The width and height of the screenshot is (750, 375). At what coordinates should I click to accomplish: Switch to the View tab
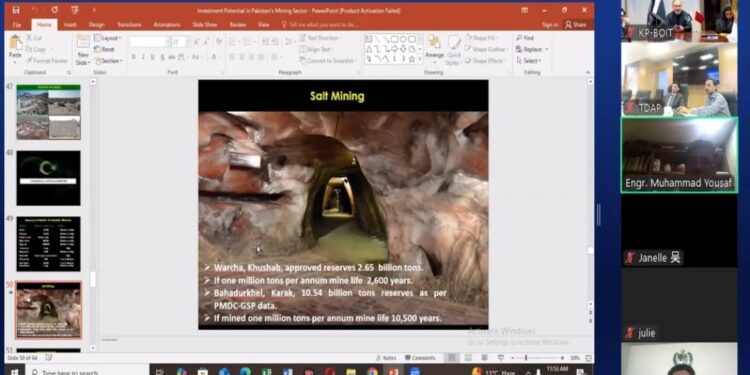pos(264,24)
